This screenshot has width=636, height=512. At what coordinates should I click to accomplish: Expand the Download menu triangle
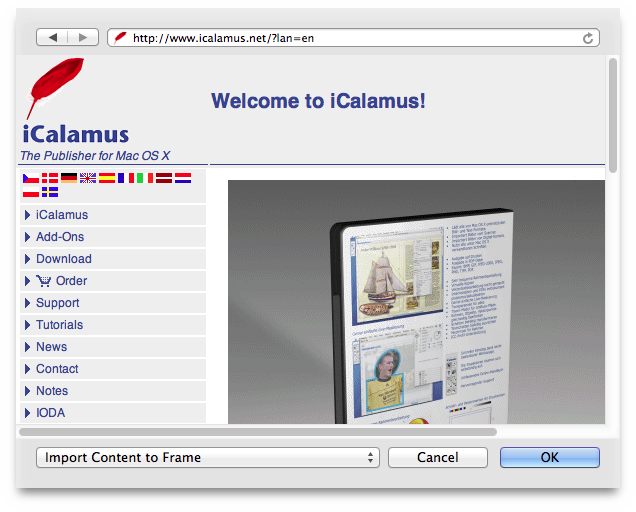pyautogui.click(x=27, y=259)
